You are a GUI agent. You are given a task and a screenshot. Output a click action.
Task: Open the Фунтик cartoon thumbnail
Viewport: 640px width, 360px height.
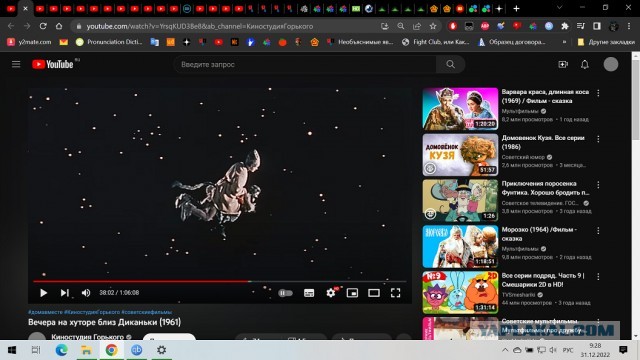pyautogui.click(x=460, y=200)
